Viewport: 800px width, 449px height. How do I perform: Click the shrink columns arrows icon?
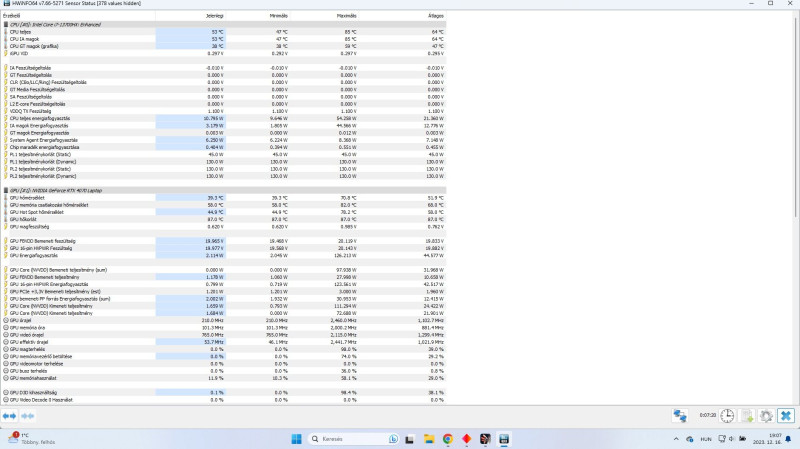(28, 416)
